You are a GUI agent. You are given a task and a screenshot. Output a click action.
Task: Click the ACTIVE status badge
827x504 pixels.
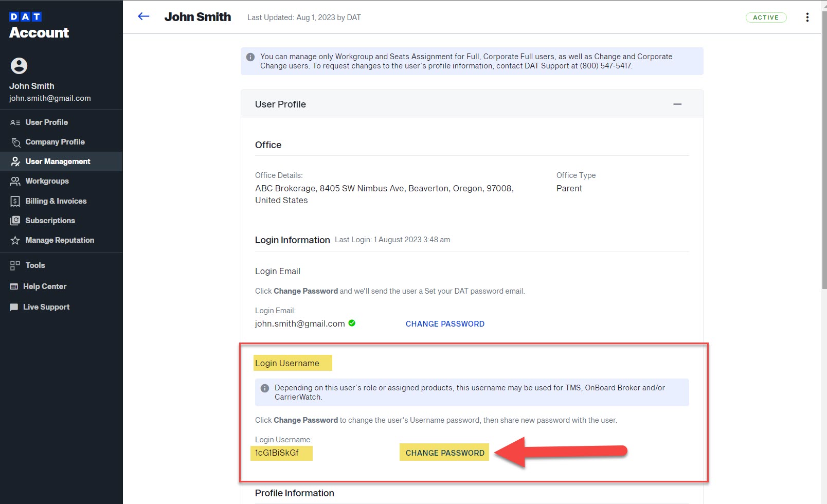click(x=766, y=17)
